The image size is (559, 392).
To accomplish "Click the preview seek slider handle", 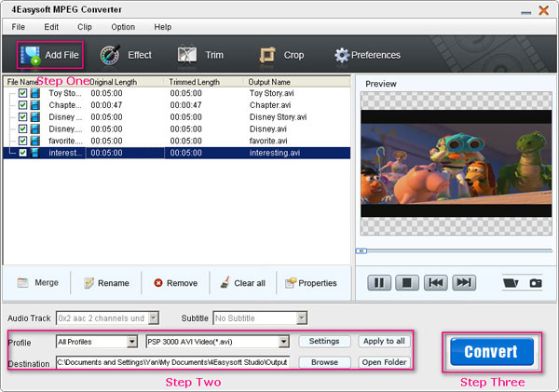I will coord(361,250).
